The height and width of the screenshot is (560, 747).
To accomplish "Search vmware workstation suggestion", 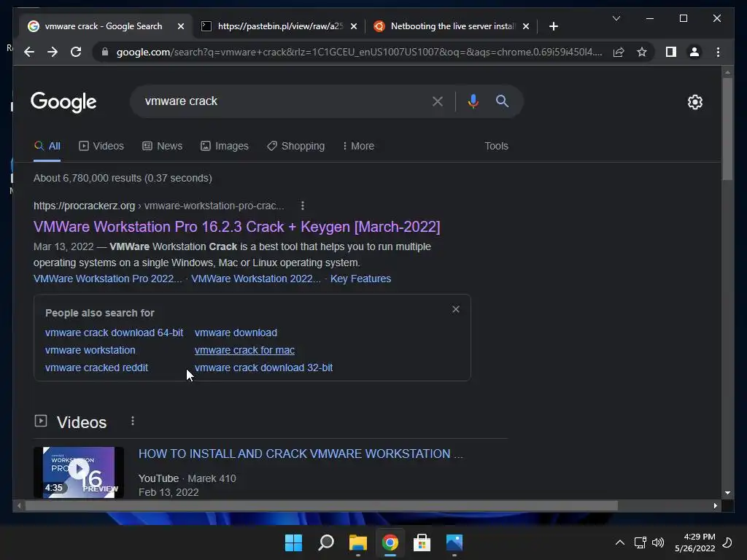I will point(90,351).
